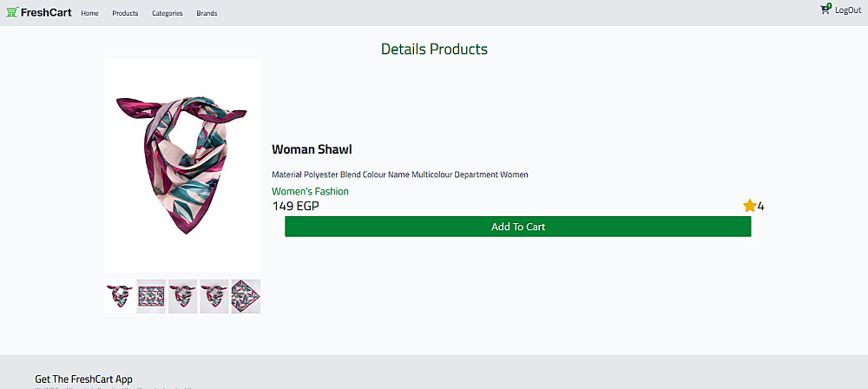Screen dimensions: 868x389
Task: Select the second thumbnail showing flat rectangular shawl
Action: click(x=151, y=296)
